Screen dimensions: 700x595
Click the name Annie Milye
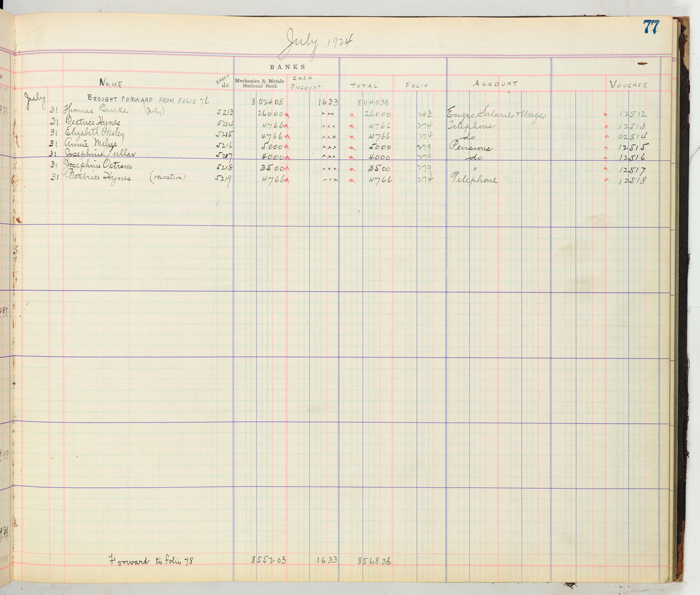tap(91, 143)
